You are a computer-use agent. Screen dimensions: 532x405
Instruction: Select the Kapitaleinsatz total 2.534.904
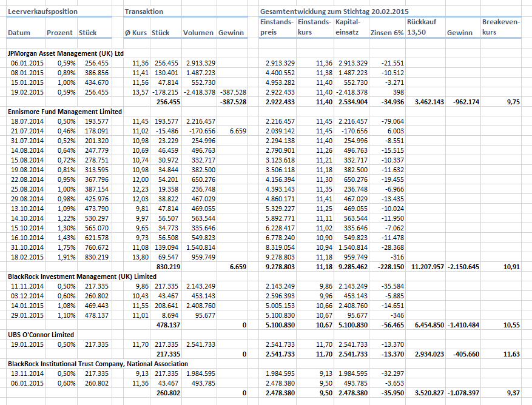click(x=353, y=102)
